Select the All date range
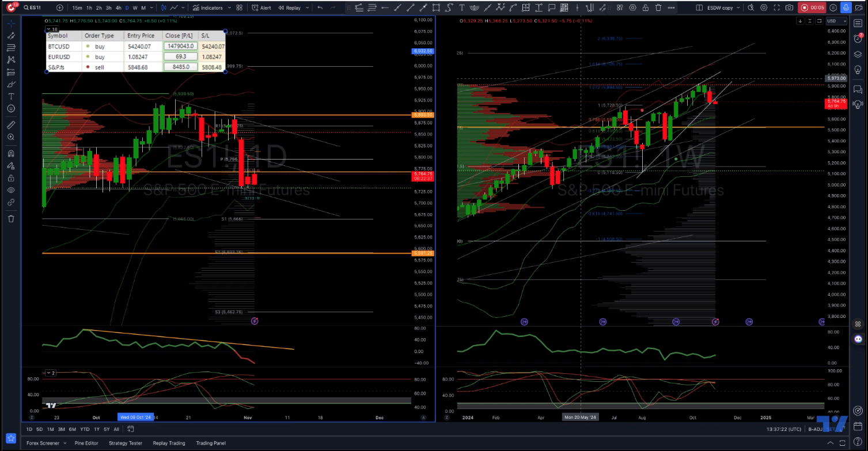 (116, 429)
